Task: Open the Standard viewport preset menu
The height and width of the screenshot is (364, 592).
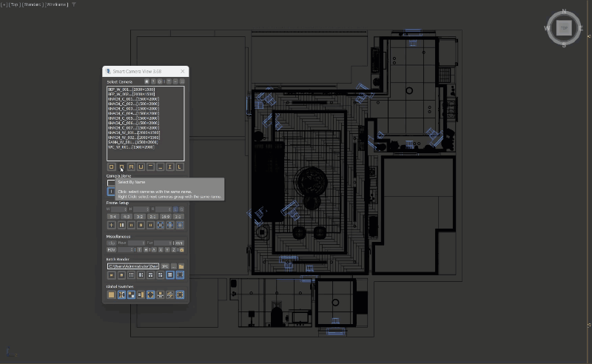Action: pyautogui.click(x=33, y=4)
